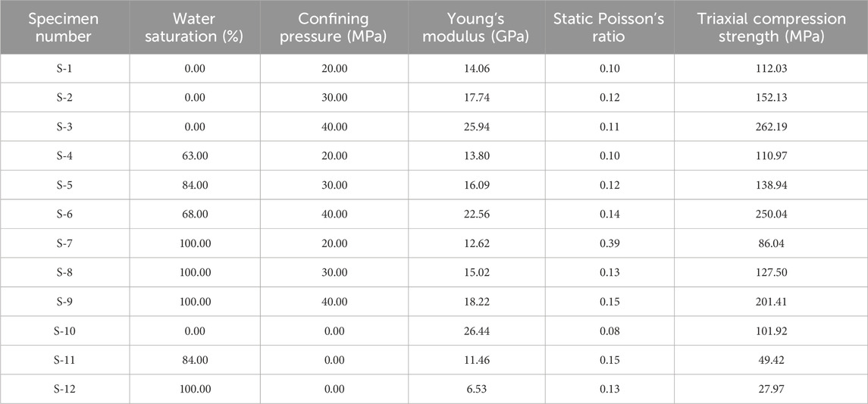Select Young's modulus value 26.44
868x404 pixels.
click(x=477, y=331)
